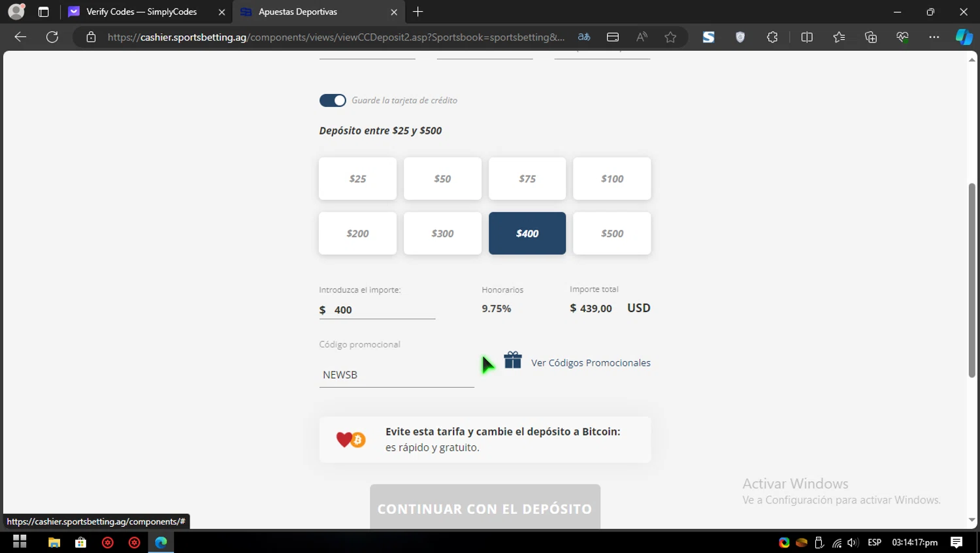980x553 pixels.
Task: Choose the $300 deposit button
Action: tap(442, 233)
